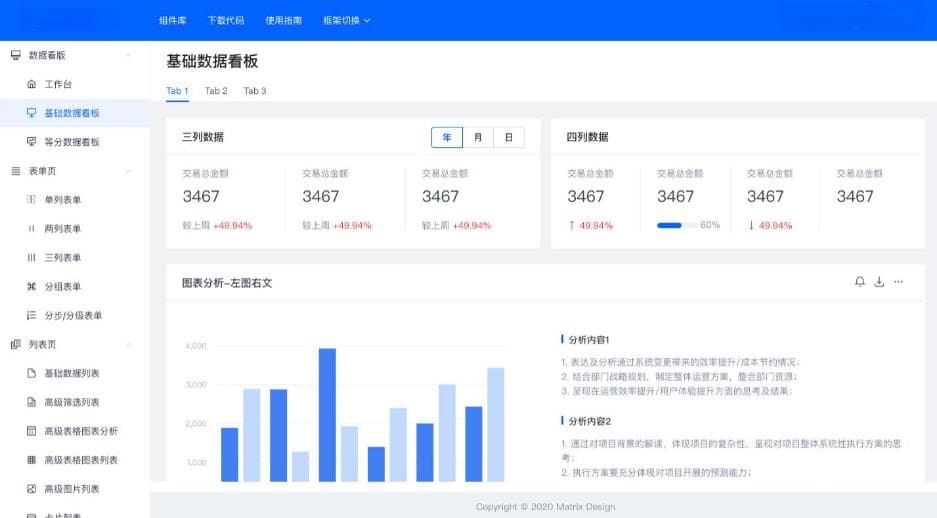Click the red down-arrow 49.94% value

770,225
